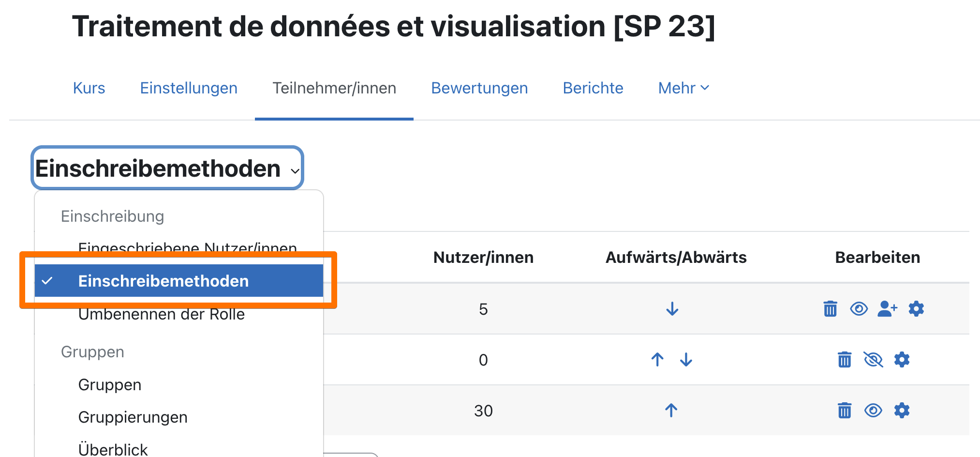The image size is (980, 457).
Task: Hide the enrolment method with 5 users
Action: point(859,309)
